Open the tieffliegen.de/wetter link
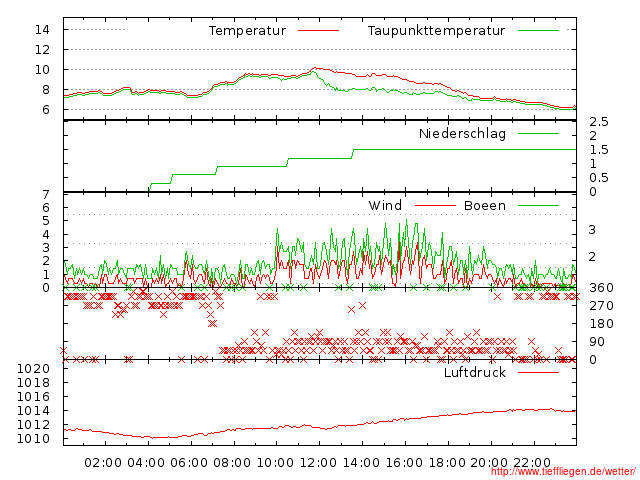 563,472
